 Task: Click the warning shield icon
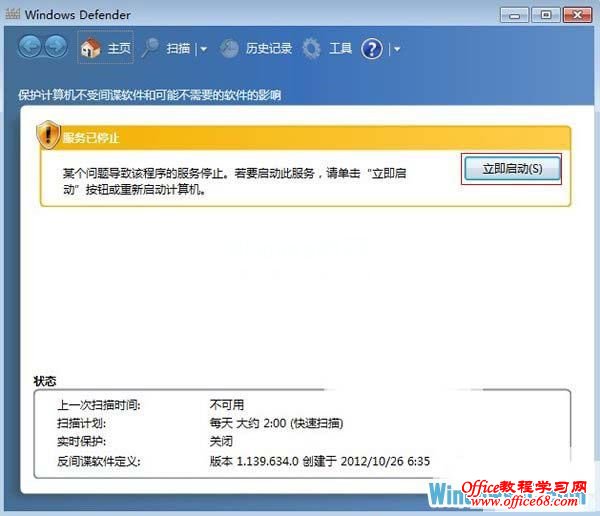point(48,135)
